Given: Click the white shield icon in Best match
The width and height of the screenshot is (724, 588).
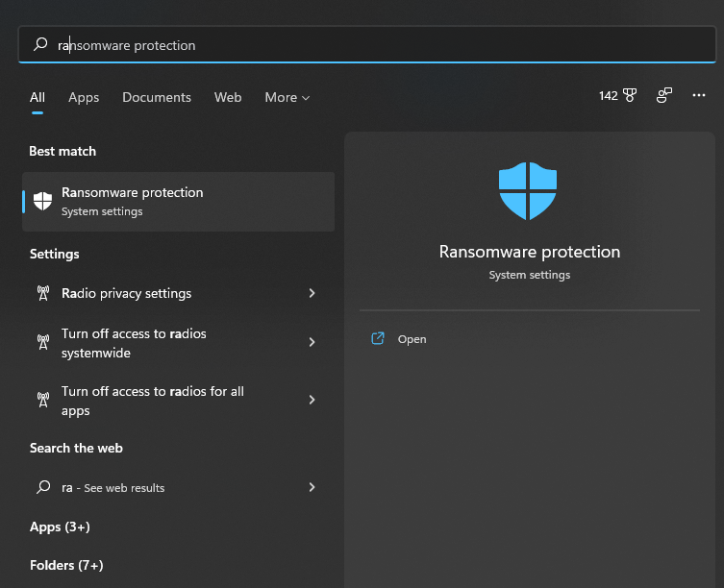Looking at the screenshot, I should click(42, 201).
